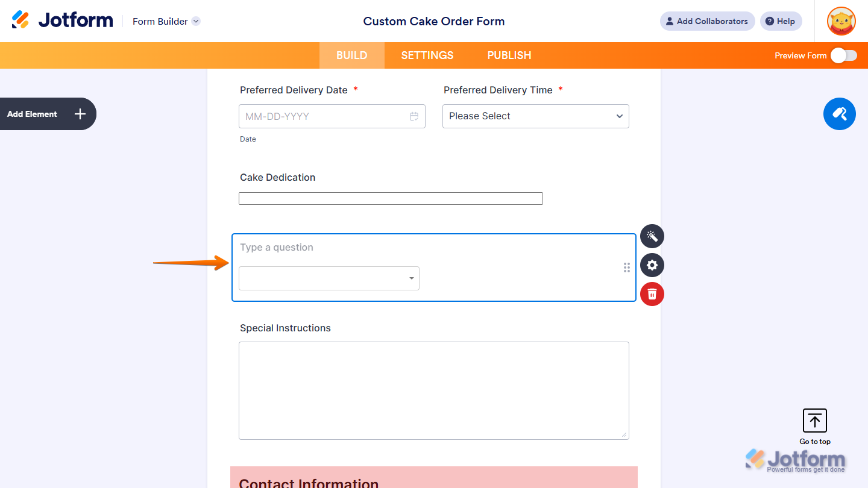Click inside the Cake Dedication text field

pyautogui.click(x=391, y=198)
